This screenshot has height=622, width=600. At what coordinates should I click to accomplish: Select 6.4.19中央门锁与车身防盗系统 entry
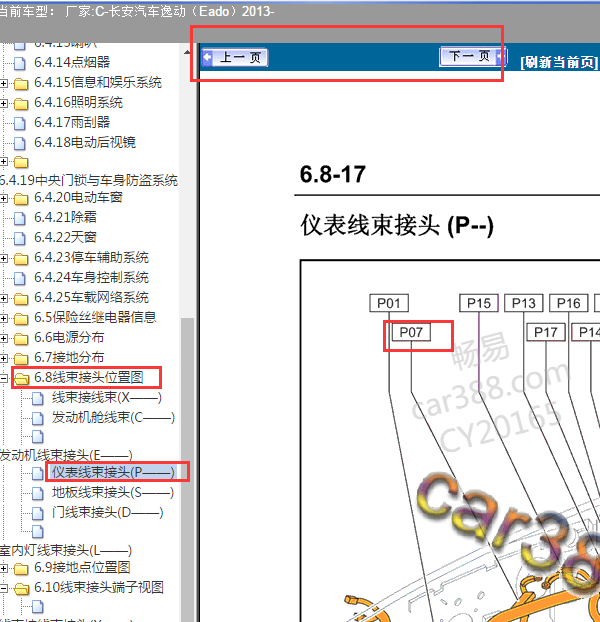89,180
